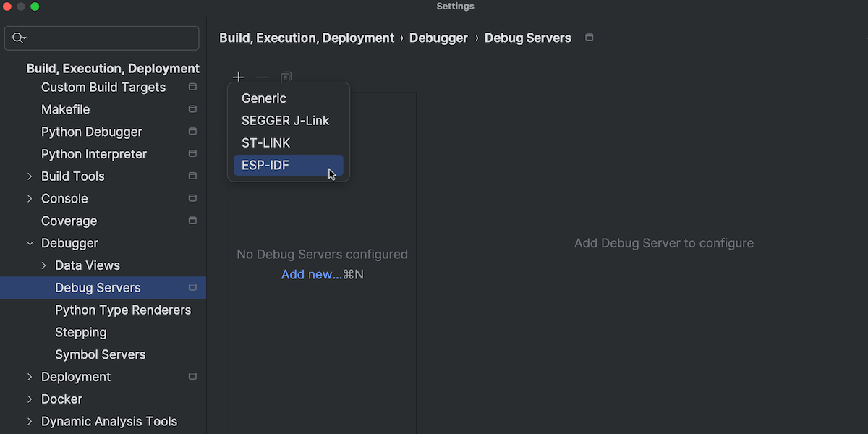Screen dimensions: 868x434
Task: Click the Remove (−) debug server icon
Action: tap(262, 77)
